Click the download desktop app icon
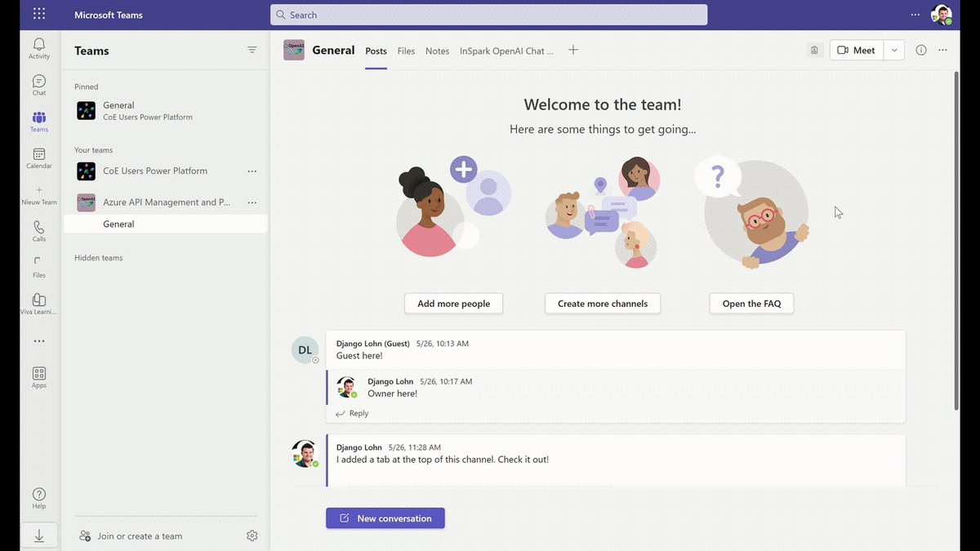 coord(39,535)
